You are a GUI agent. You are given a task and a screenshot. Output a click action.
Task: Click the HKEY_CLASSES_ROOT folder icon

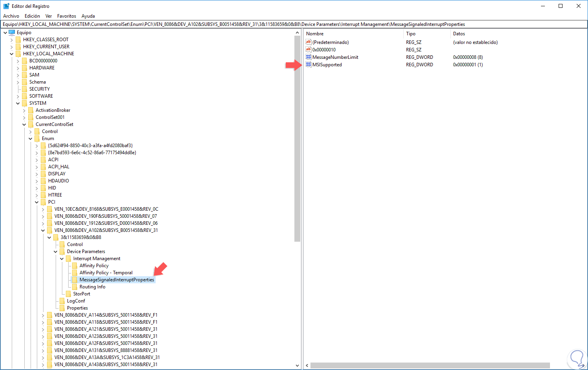click(x=18, y=40)
